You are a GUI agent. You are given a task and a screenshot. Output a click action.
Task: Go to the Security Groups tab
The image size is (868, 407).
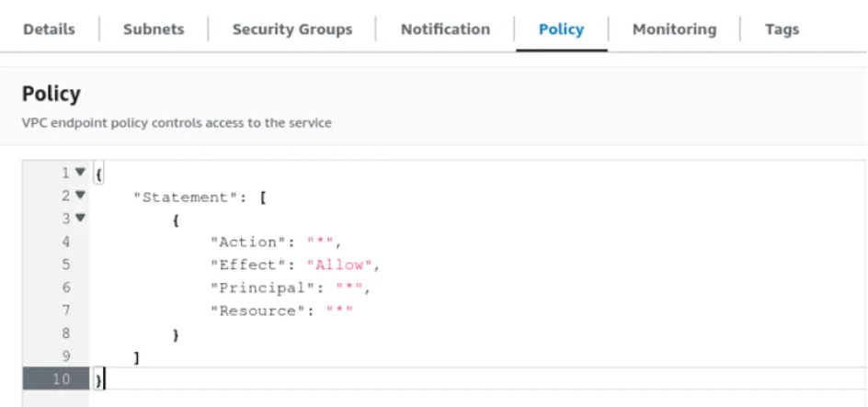click(291, 28)
